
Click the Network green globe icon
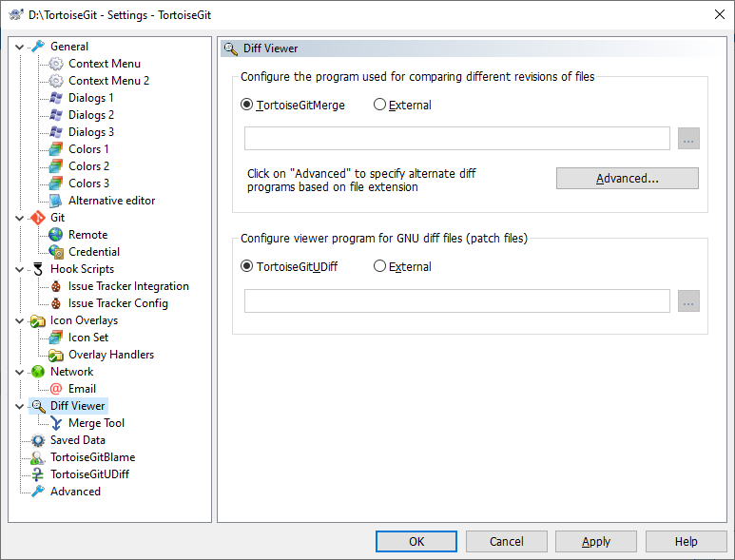point(37,372)
